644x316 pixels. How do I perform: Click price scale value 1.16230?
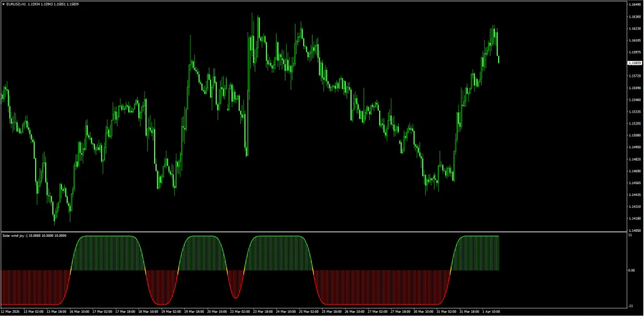635,29
